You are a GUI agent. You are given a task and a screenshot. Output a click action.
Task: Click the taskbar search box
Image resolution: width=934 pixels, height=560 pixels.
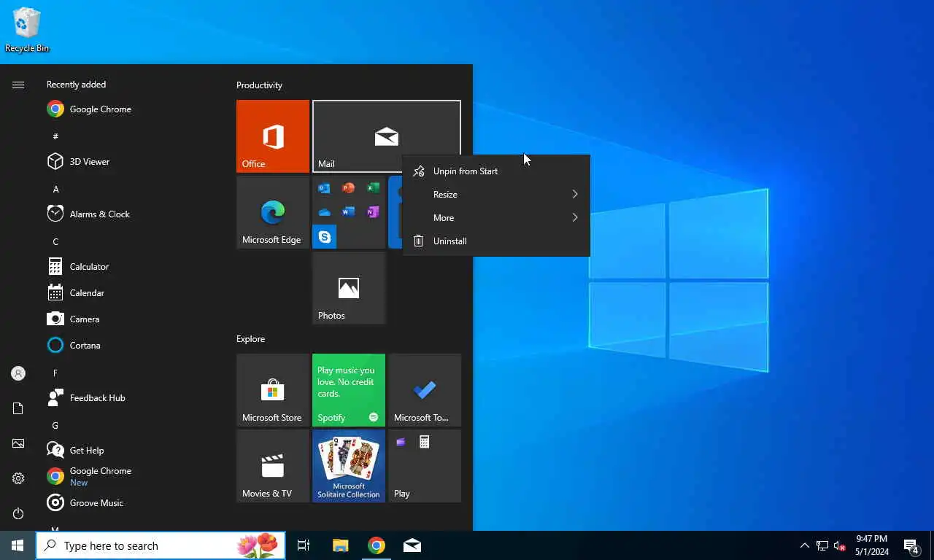pos(161,545)
